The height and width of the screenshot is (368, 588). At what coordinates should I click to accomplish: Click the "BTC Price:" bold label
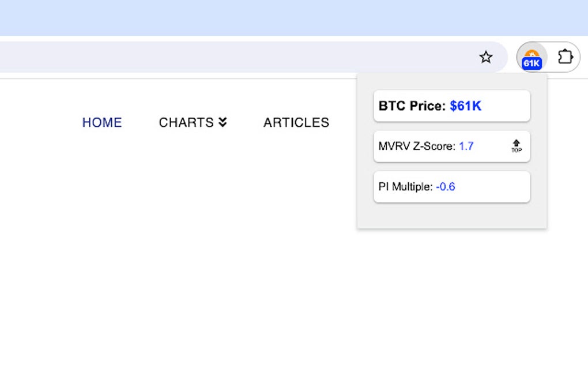pos(412,106)
